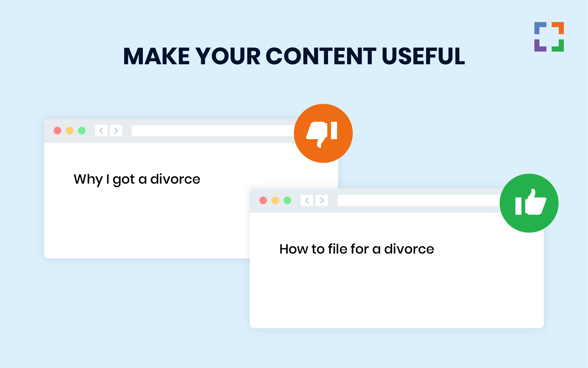
Task: Click the 'MAKE YOUR CONTENT USEFUL' title
Action: (294, 57)
